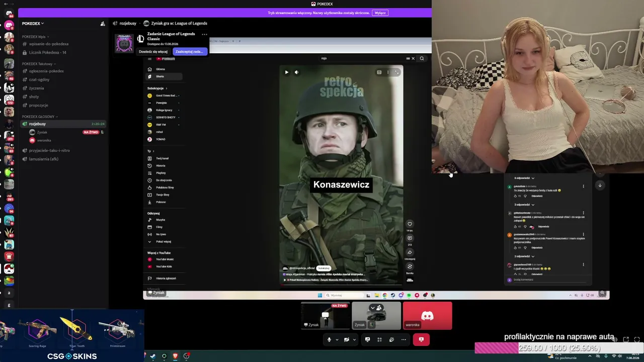Screen dimensions: 644x362
Task: Play the YouTube Short video
Action: pyautogui.click(x=287, y=72)
